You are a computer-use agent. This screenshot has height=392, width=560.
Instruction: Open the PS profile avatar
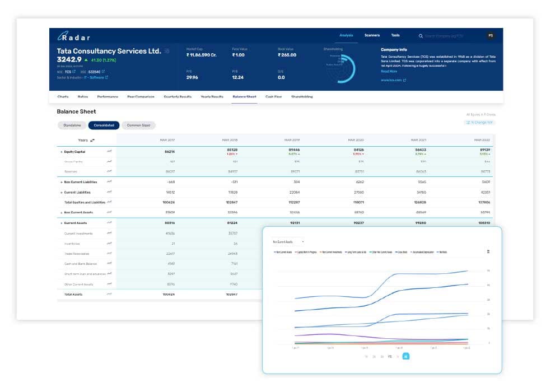click(491, 34)
